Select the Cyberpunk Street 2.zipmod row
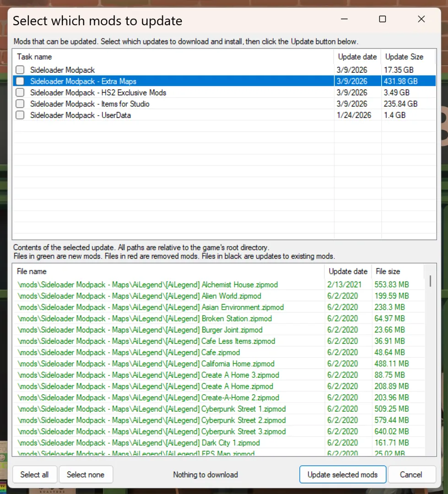Viewport: 448px width, 494px height. coord(151,420)
